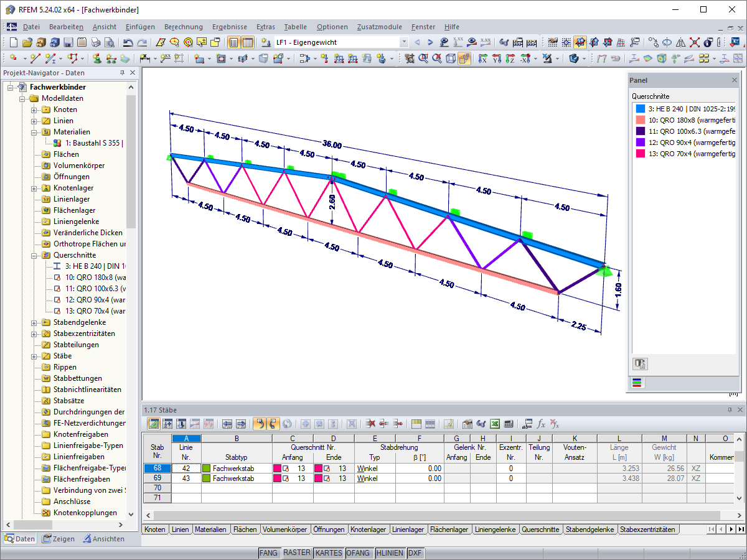This screenshot has height=560, width=747.
Task: Toggle FANG object snap in status bar
Action: point(269,553)
